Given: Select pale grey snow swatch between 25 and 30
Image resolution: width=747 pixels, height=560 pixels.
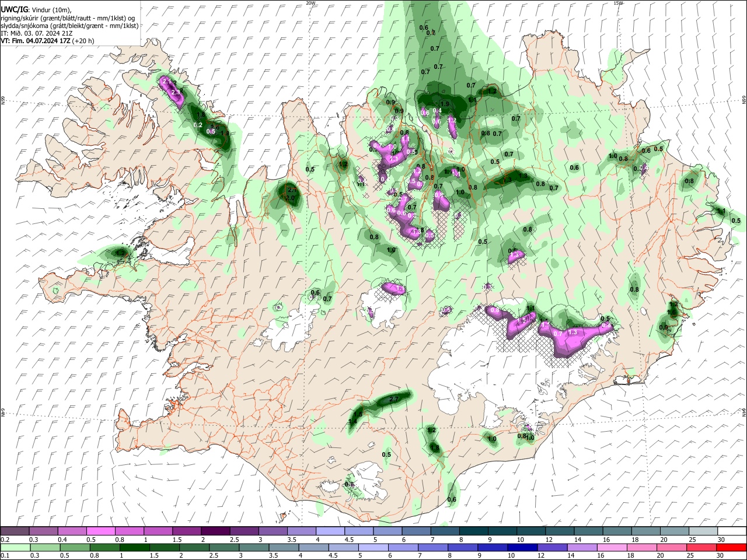Looking at the screenshot, I should click(x=704, y=531).
